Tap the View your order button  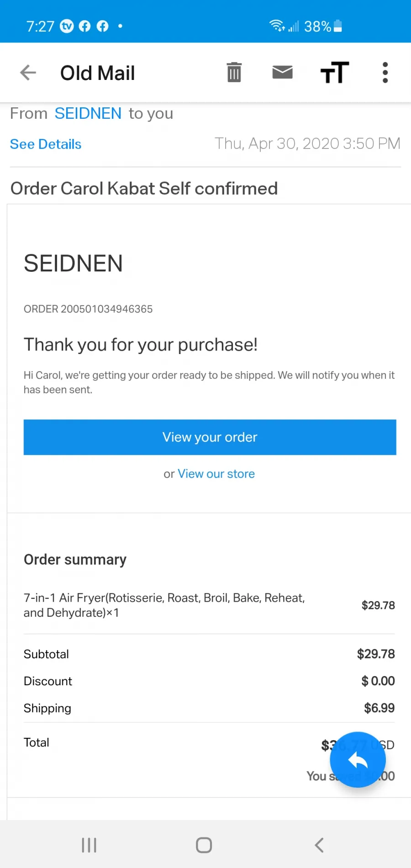[x=210, y=437]
